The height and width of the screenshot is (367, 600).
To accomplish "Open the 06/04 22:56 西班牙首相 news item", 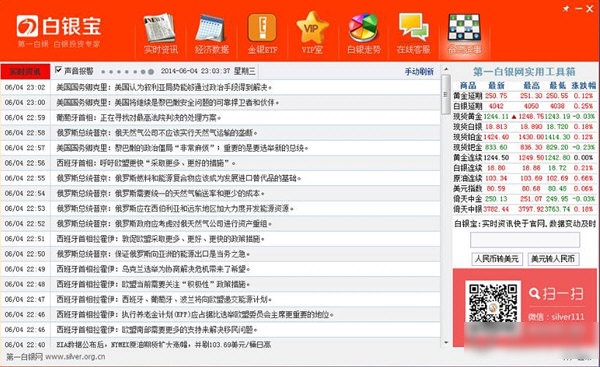I will [x=220, y=163].
